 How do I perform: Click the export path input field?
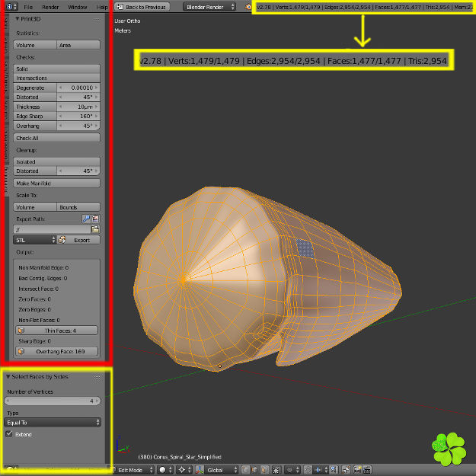tap(52, 229)
